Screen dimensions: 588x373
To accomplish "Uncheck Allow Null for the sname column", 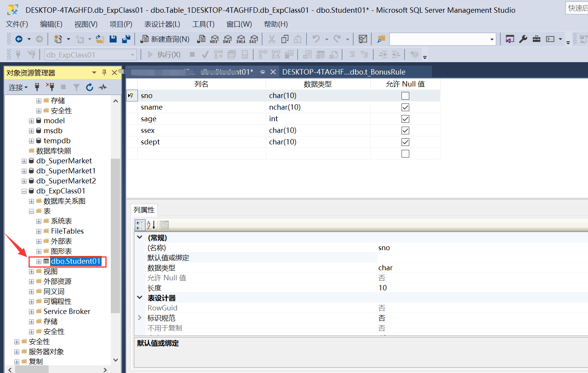I will [x=405, y=107].
